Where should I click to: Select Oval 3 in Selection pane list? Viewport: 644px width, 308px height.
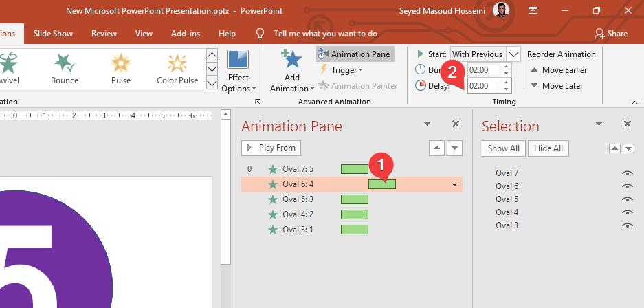[507, 225]
